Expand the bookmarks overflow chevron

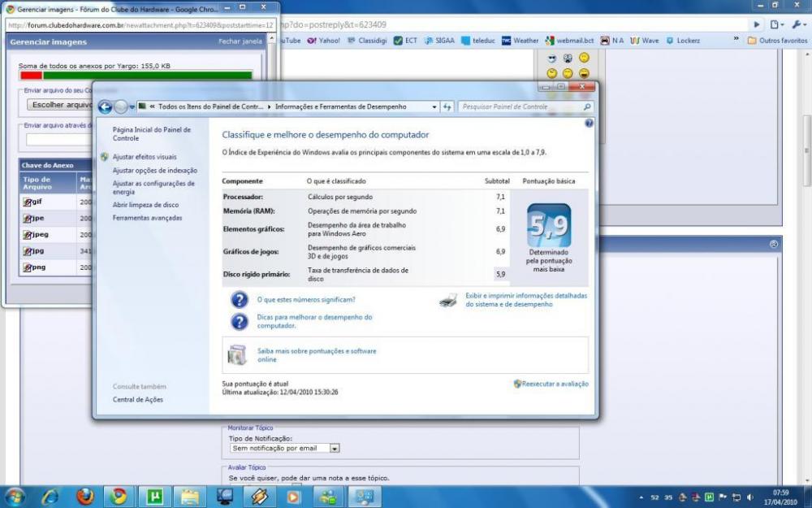tap(736, 40)
